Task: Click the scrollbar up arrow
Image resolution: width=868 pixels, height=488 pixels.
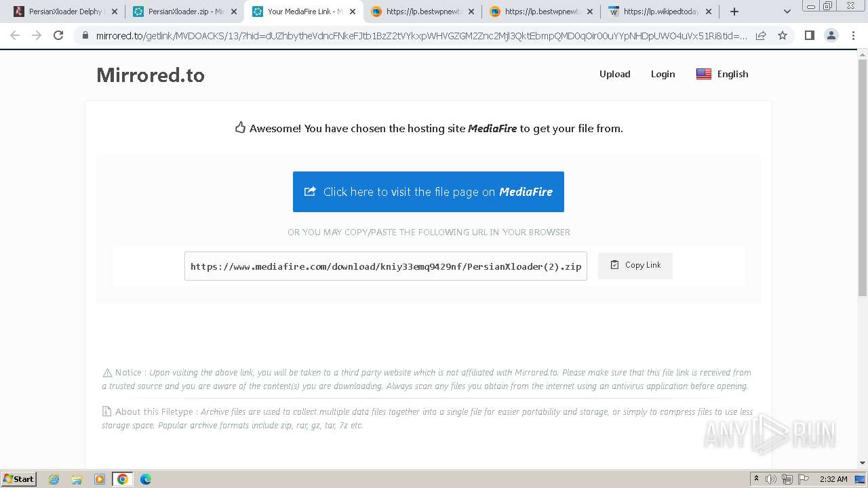Action: coord(863,56)
